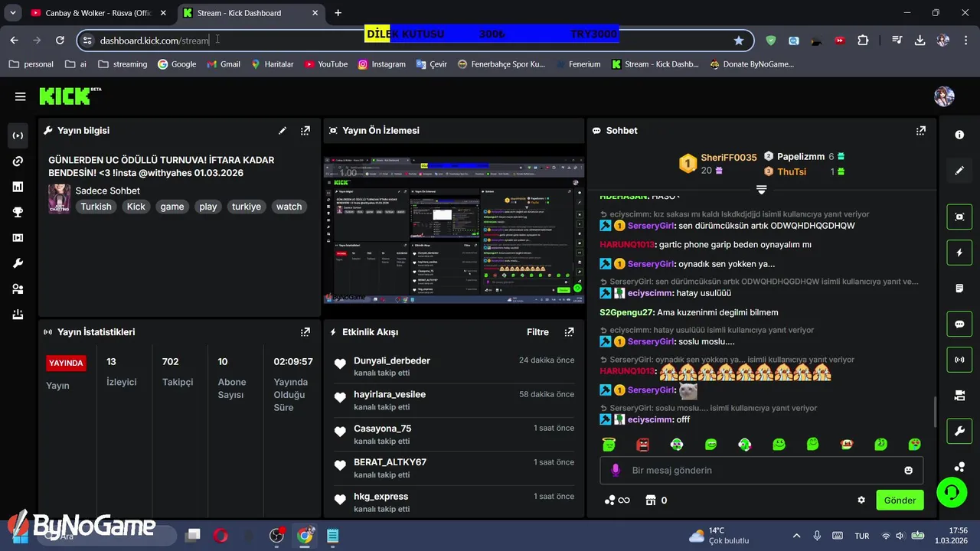Toggle the chat bubble widget in right sidebar
The height and width of the screenshot is (551, 980).
coord(959,324)
